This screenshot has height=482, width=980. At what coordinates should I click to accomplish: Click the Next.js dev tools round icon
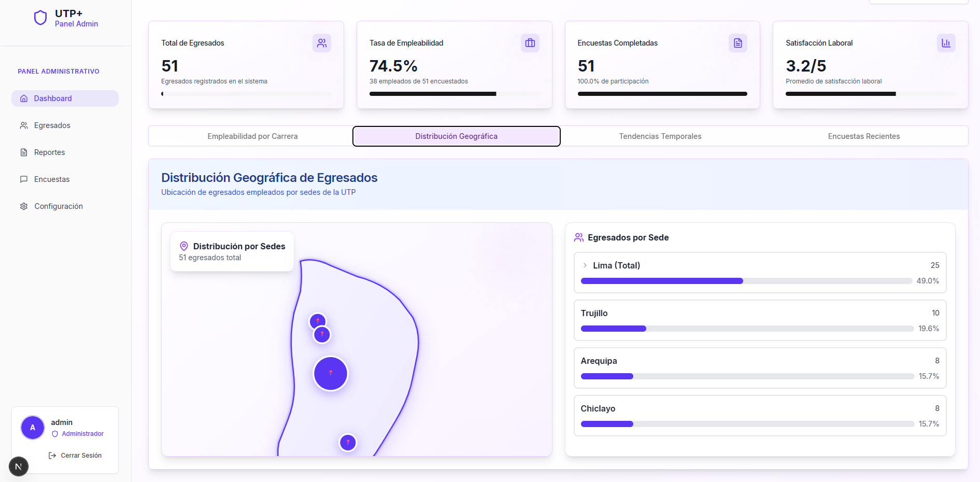(19, 466)
